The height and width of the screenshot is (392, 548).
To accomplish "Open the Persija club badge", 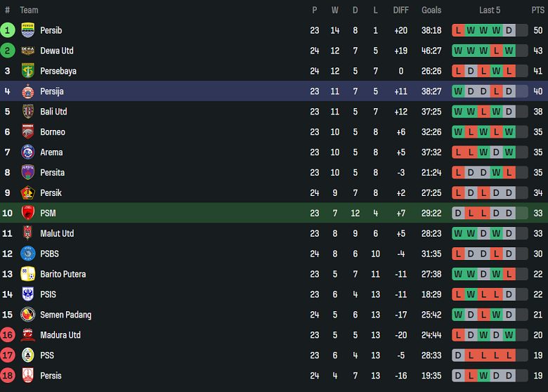I will click(x=28, y=91).
